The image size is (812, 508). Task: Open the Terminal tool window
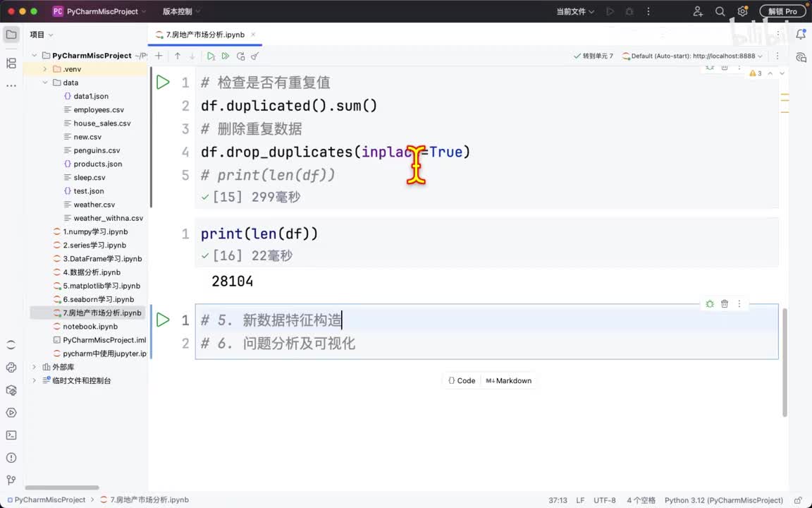click(x=11, y=435)
